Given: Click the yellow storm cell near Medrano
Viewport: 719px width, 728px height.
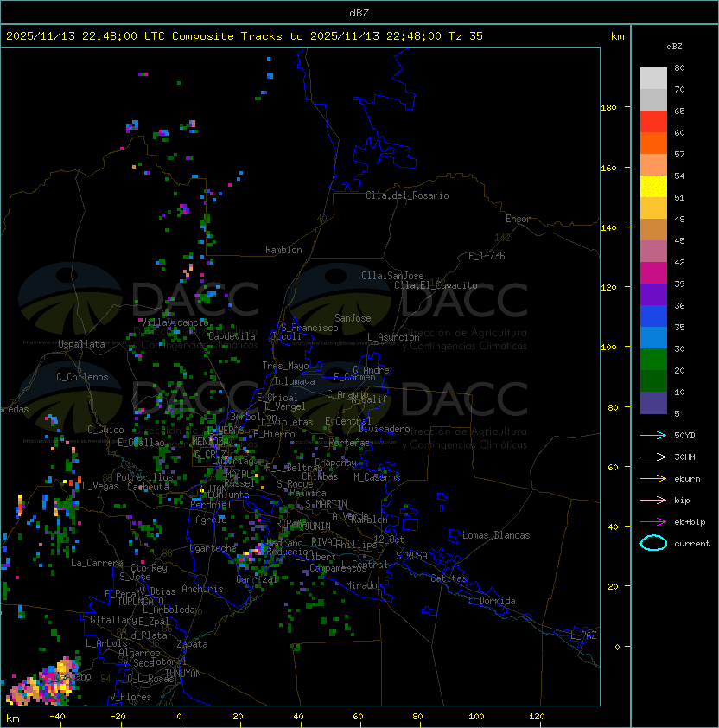Looking at the screenshot, I should tap(251, 553).
